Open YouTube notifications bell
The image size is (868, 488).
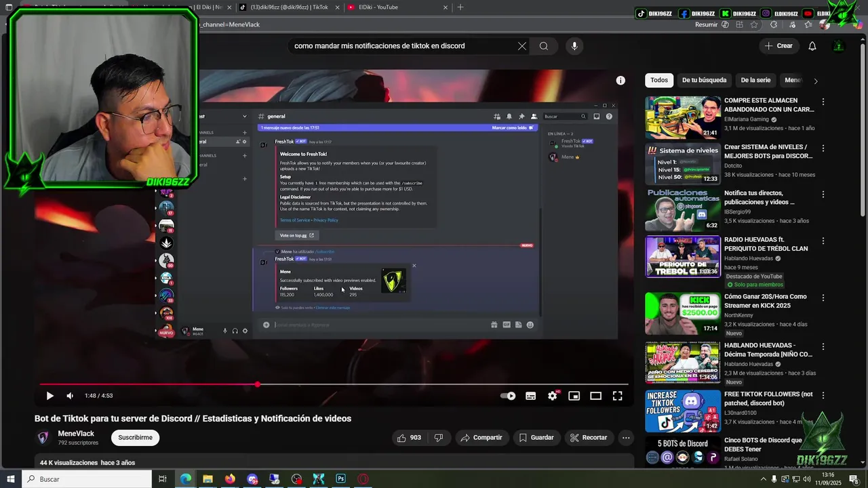(x=812, y=46)
